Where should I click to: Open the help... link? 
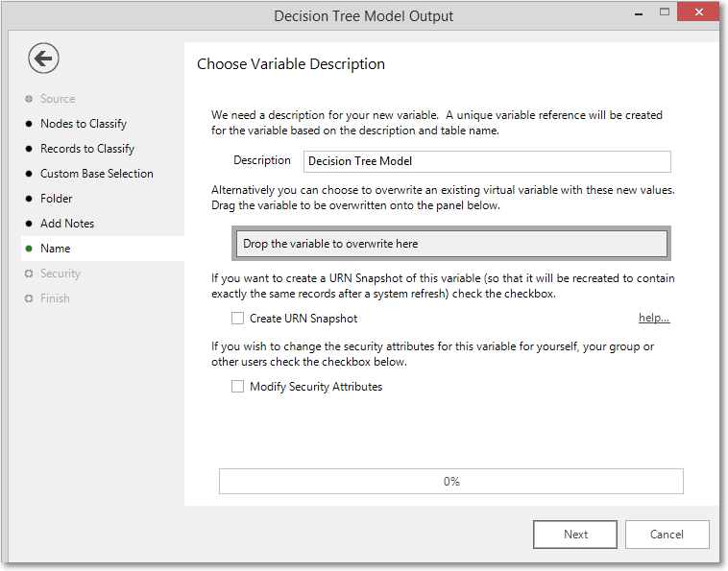(x=654, y=318)
